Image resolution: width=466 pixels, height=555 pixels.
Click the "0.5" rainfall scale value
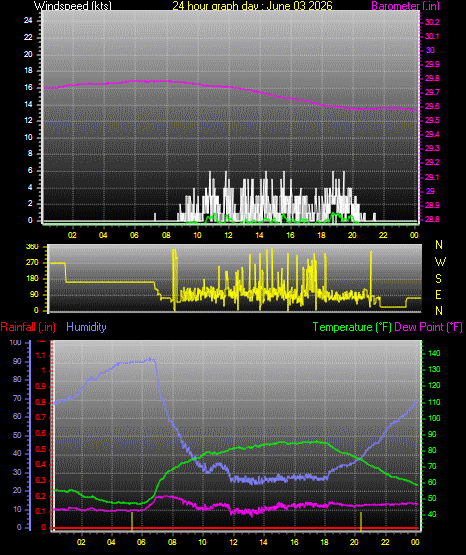pyautogui.click(x=41, y=449)
